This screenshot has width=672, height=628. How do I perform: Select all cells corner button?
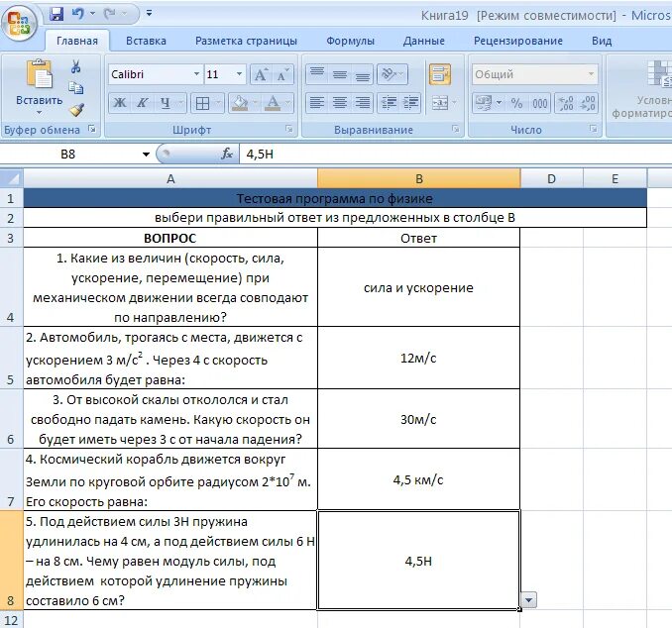pyautogui.click(x=11, y=178)
